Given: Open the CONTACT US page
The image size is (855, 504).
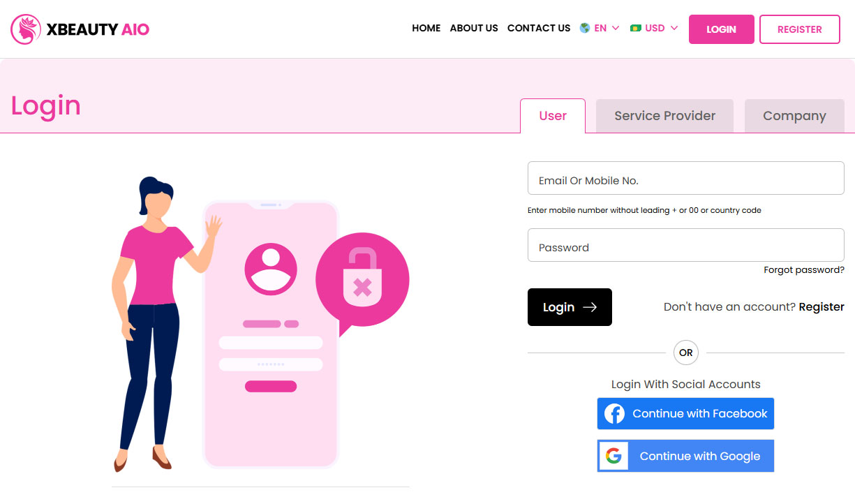Looking at the screenshot, I should coord(538,28).
